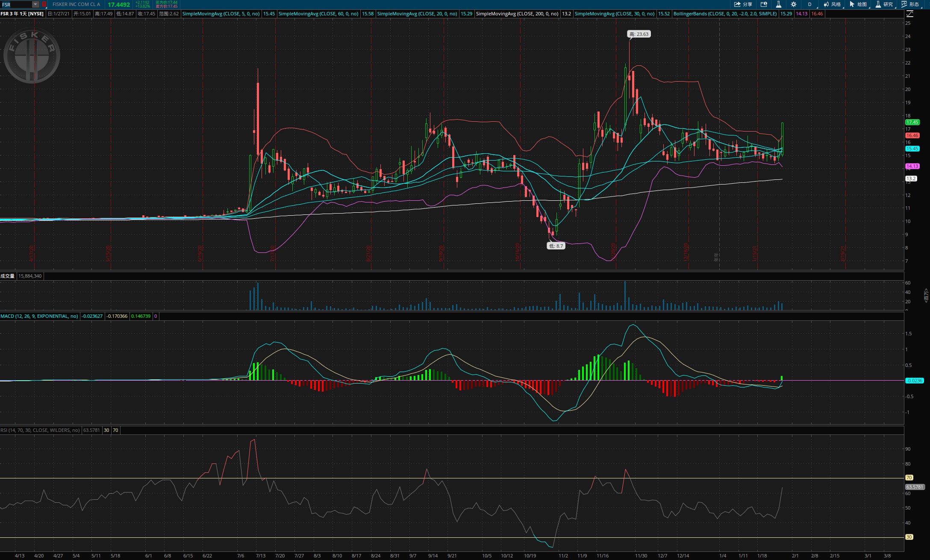Click the 成交量 volume panel label
Image resolution: width=930 pixels, height=560 pixels.
coord(7,276)
